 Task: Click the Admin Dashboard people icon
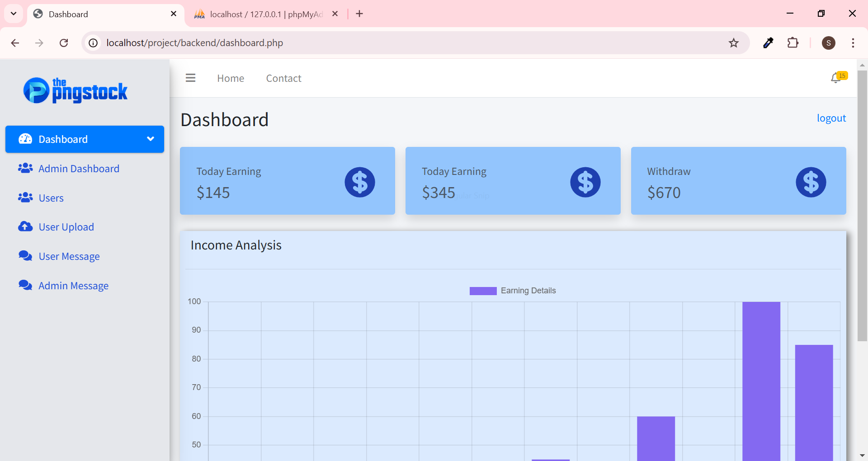pos(25,168)
